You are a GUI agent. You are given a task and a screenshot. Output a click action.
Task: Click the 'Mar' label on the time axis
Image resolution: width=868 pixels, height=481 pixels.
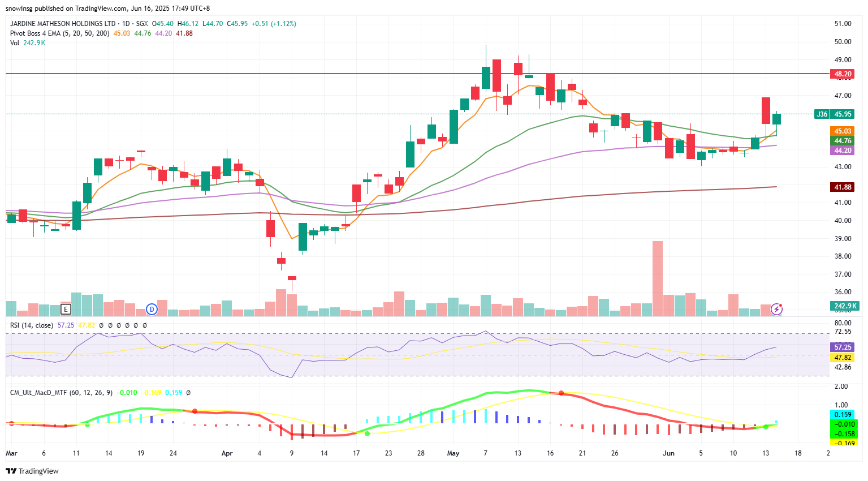click(x=11, y=453)
